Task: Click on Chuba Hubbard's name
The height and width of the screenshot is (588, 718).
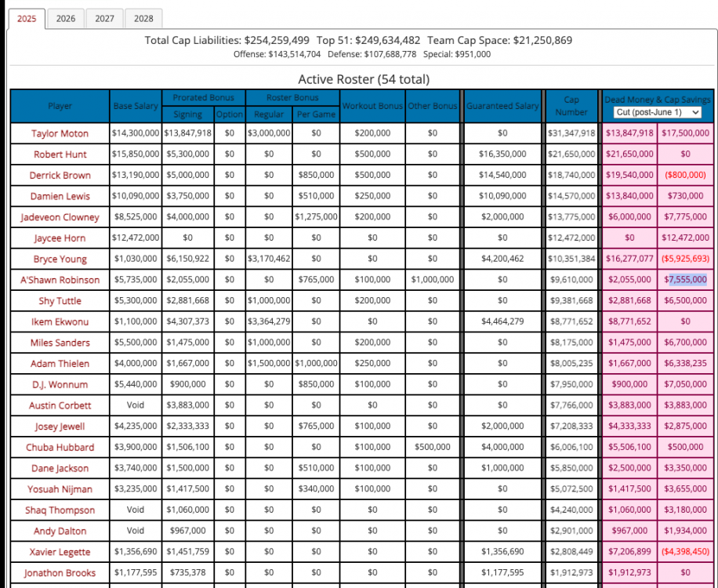Action: (60, 448)
